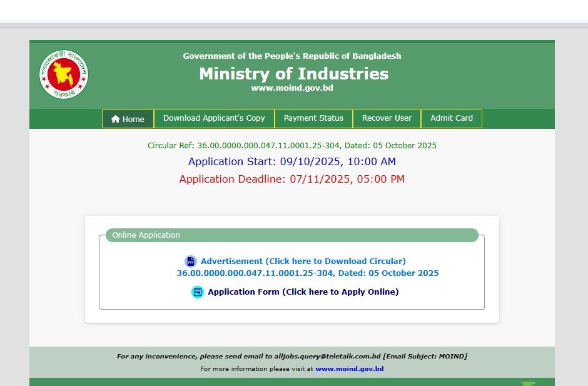Click the house icon in the Home tab
This screenshot has width=588, height=386.
click(x=115, y=119)
